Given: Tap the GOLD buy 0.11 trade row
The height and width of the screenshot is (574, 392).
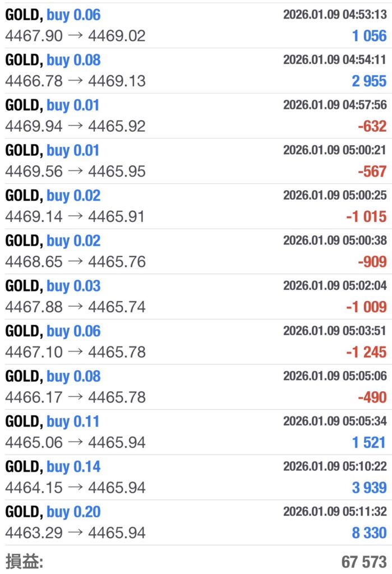Looking at the screenshot, I should pos(53,422).
